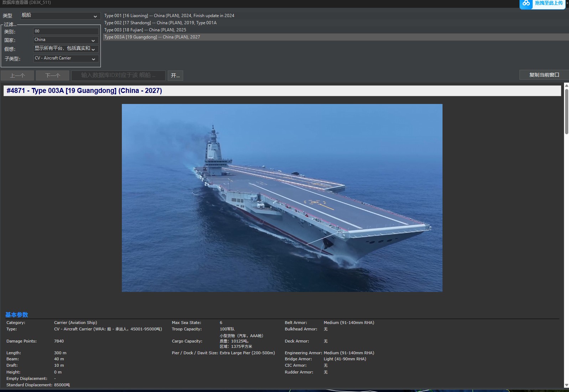Click the aircraft carrier photo
This screenshot has height=392, width=569.
tap(282, 198)
